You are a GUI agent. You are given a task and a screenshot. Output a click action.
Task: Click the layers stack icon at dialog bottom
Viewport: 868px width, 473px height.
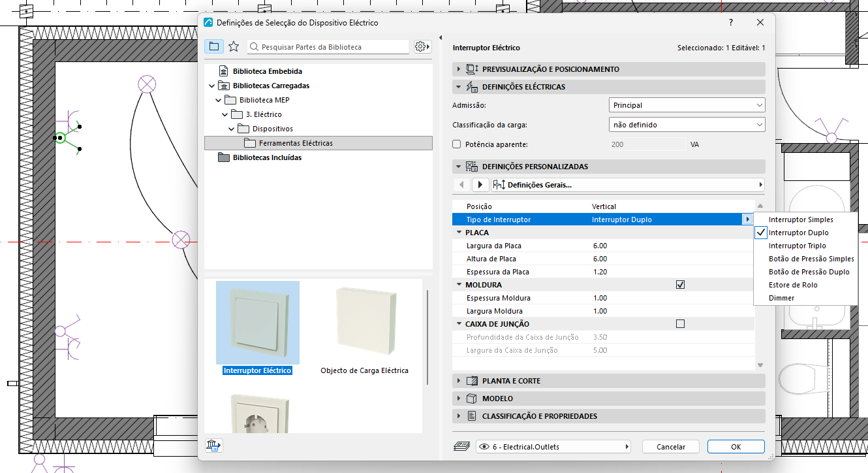[x=461, y=447]
